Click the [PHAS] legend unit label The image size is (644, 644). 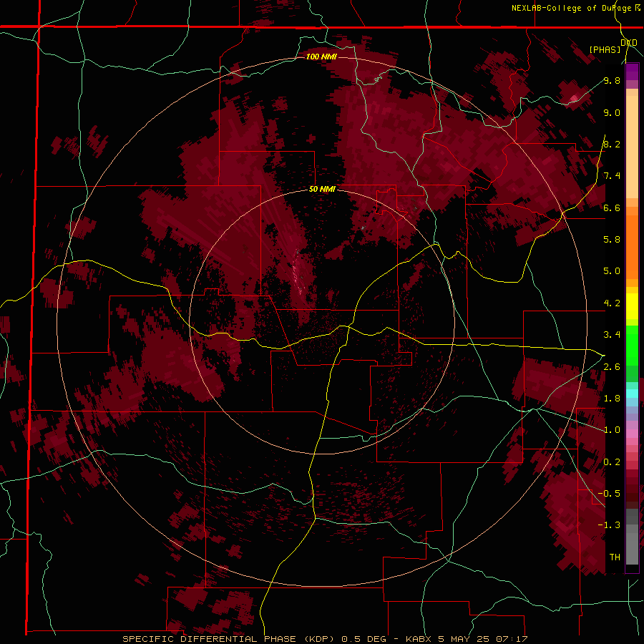605,49
